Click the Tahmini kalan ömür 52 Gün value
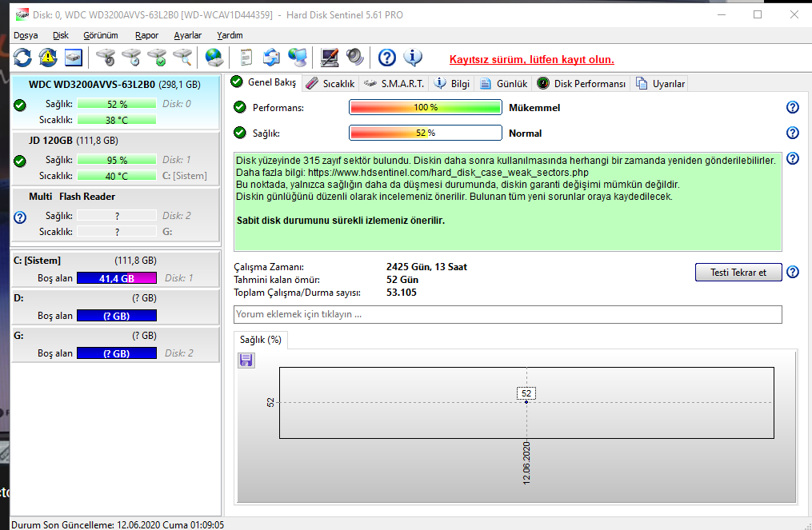812x530 pixels. 402,280
